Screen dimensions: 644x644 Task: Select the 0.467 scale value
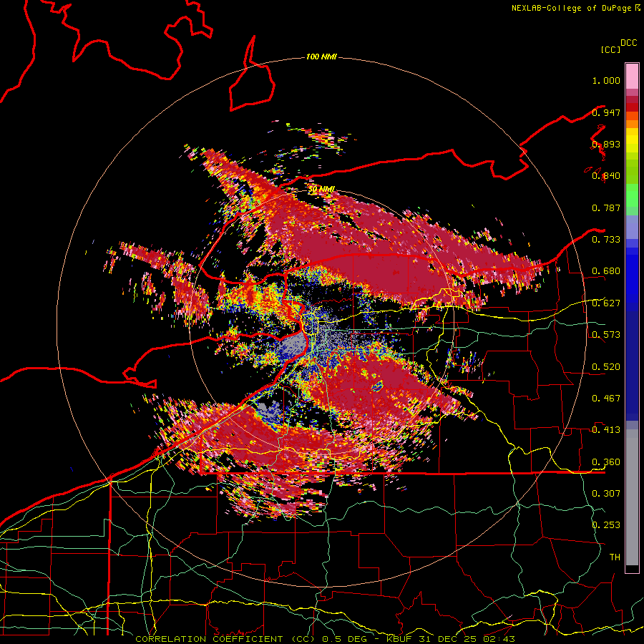click(x=606, y=399)
